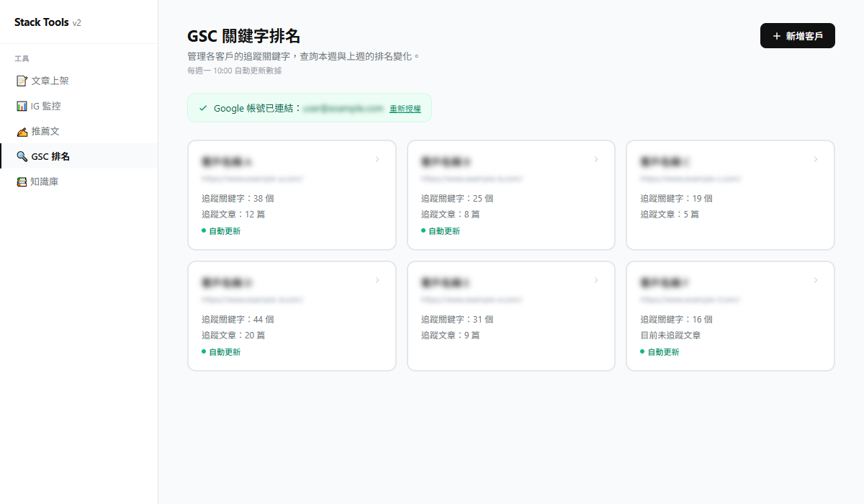Image resolution: width=864 pixels, height=504 pixels.
Task: Click the 知識庫 books icon
Action: click(22, 181)
